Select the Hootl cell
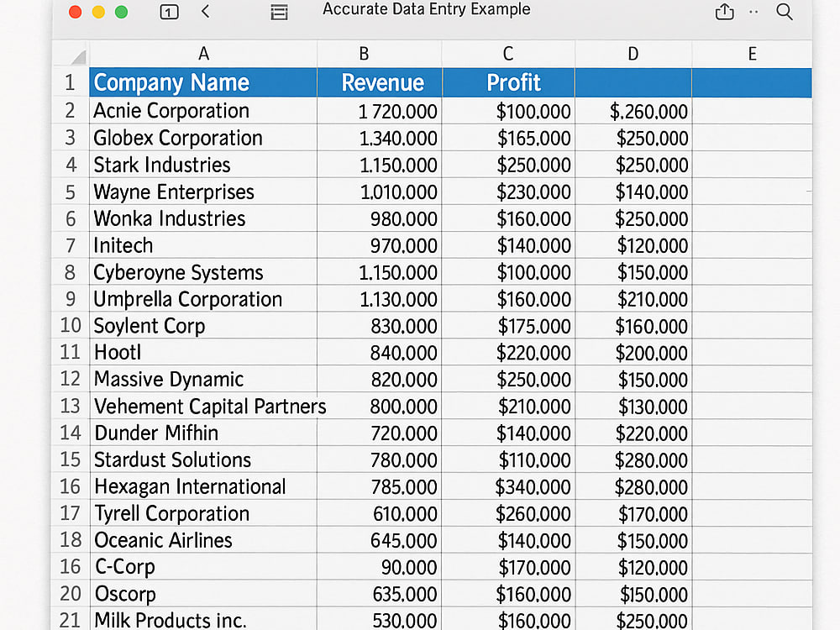This screenshot has height=630, width=840. 203,353
